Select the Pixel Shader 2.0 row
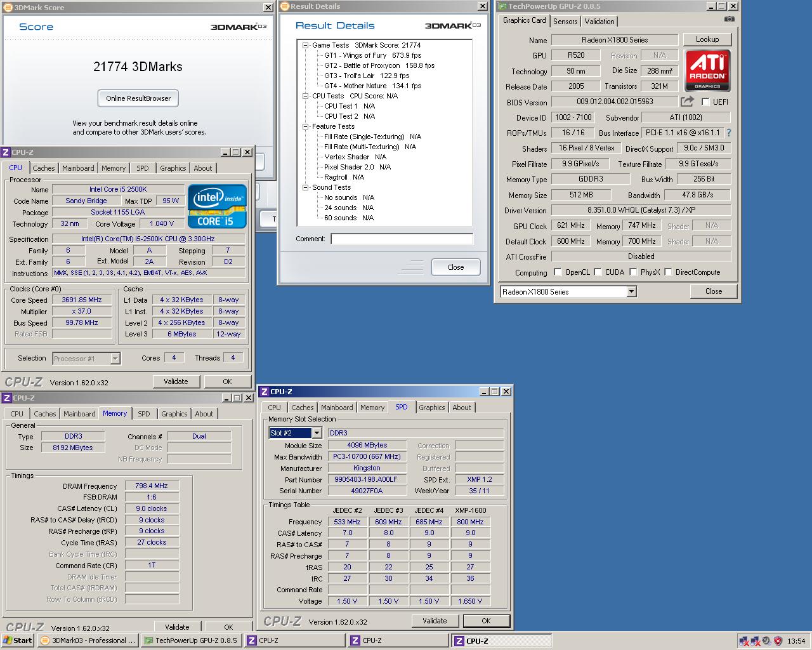 pos(357,167)
